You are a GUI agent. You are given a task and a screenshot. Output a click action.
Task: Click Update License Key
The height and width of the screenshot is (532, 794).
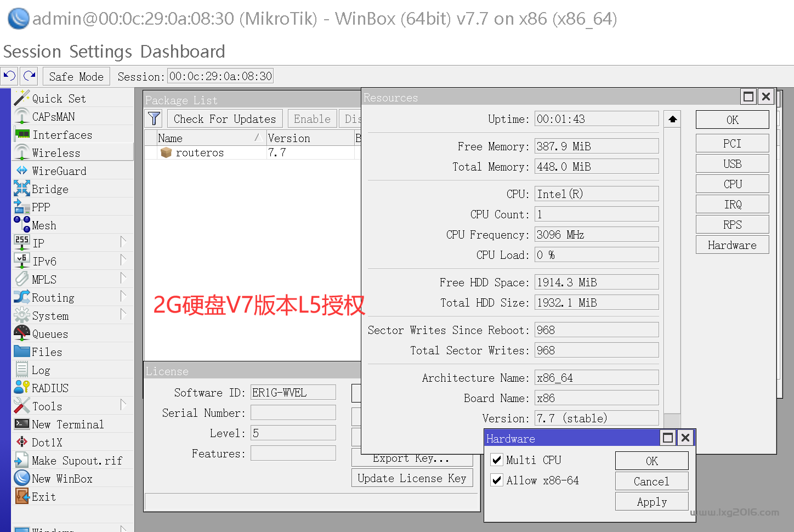coord(412,478)
